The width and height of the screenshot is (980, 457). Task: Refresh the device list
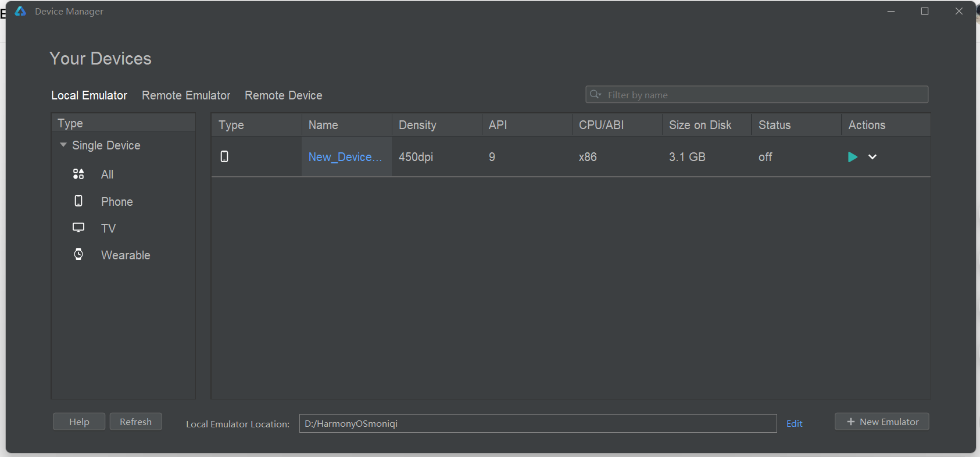[x=135, y=422]
